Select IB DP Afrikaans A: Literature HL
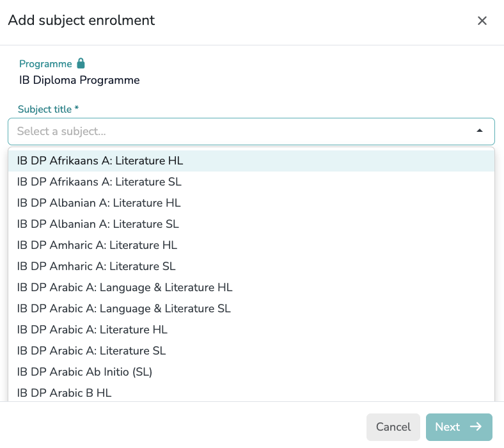 [100, 161]
